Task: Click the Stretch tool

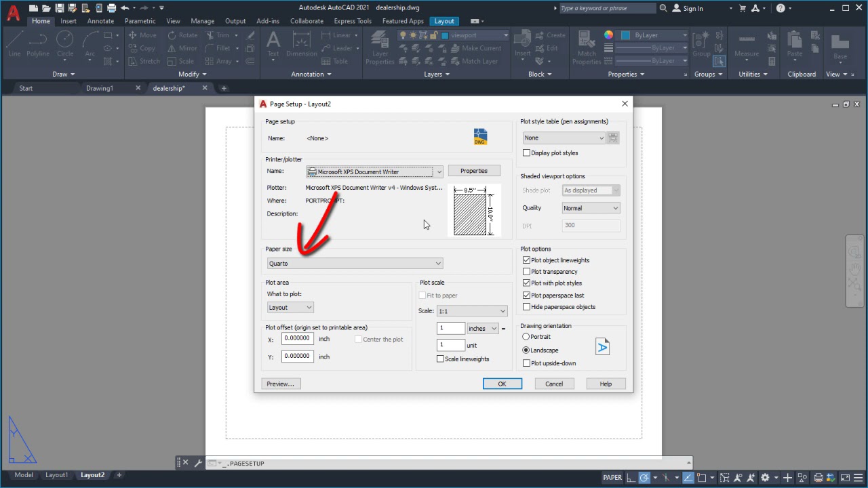Action: (144, 61)
